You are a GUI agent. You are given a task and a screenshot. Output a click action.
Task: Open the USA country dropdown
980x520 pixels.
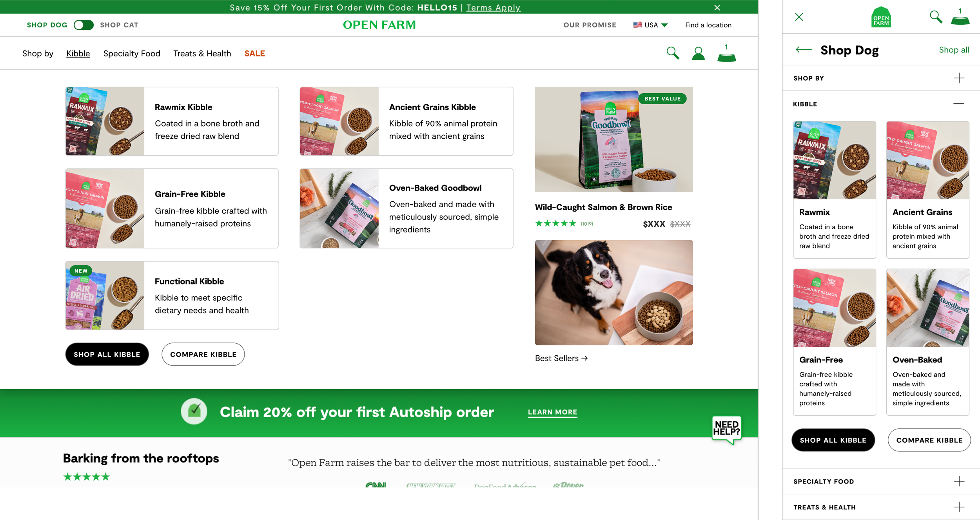click(x=650, y=25)
